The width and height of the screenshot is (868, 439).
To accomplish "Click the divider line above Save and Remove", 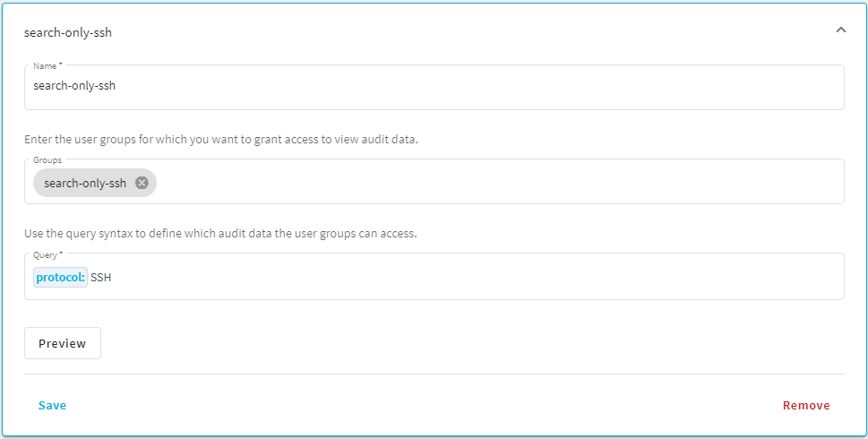I will pos(434,374).
